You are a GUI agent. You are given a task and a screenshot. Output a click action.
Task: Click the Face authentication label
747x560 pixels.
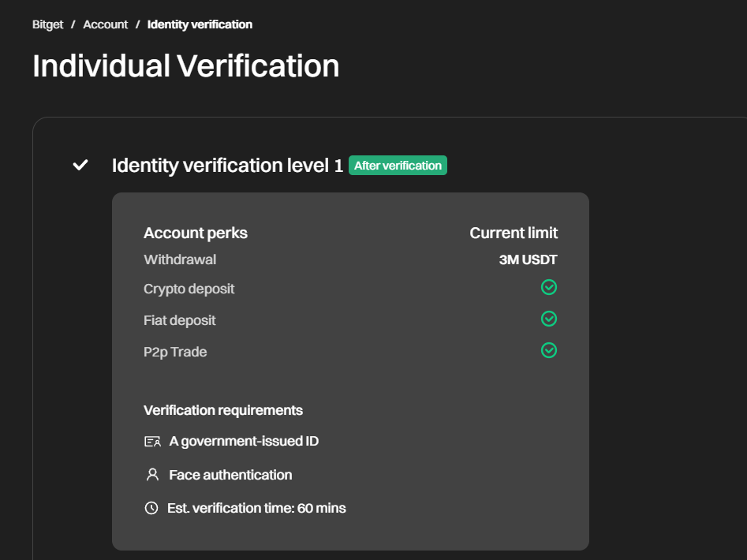click(x=230, y=475)
